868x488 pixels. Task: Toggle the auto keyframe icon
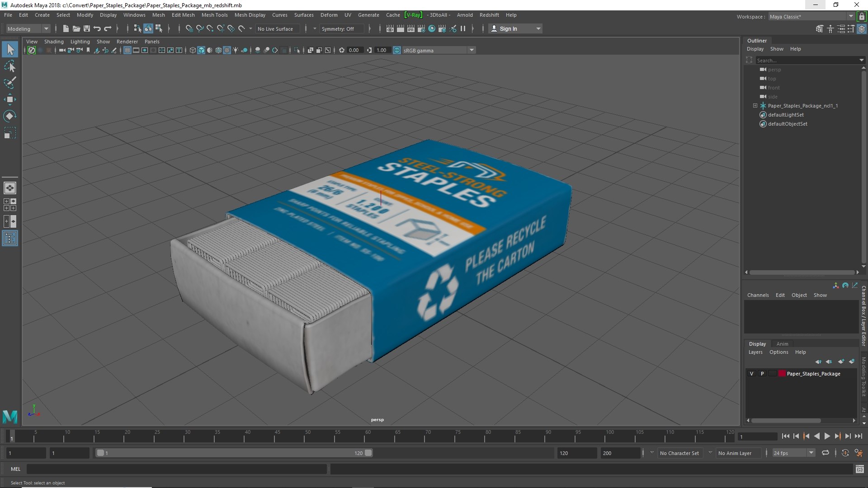point(845,453)
